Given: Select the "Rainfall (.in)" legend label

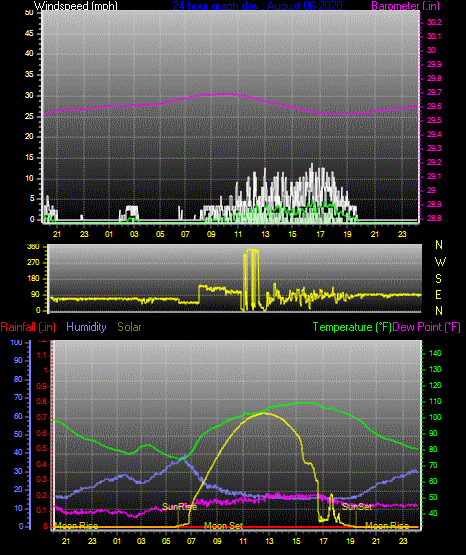Looking at the screenshot, I should click(x=28, y=327).
